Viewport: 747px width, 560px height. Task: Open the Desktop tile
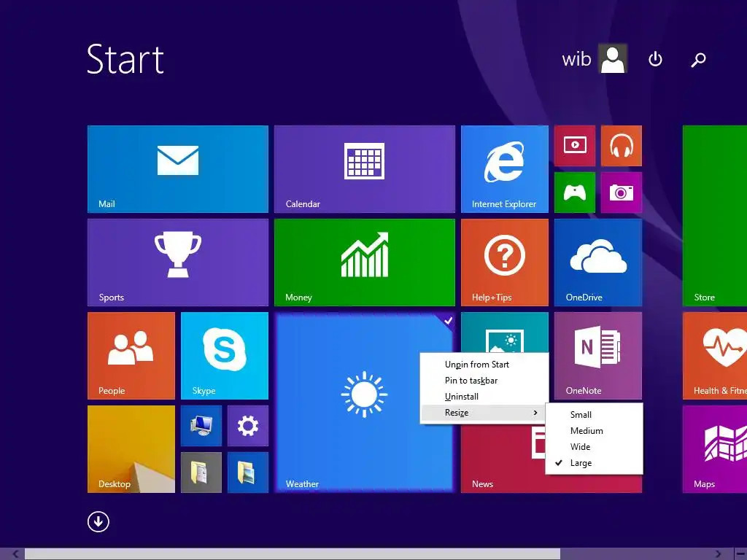(131, 449)
